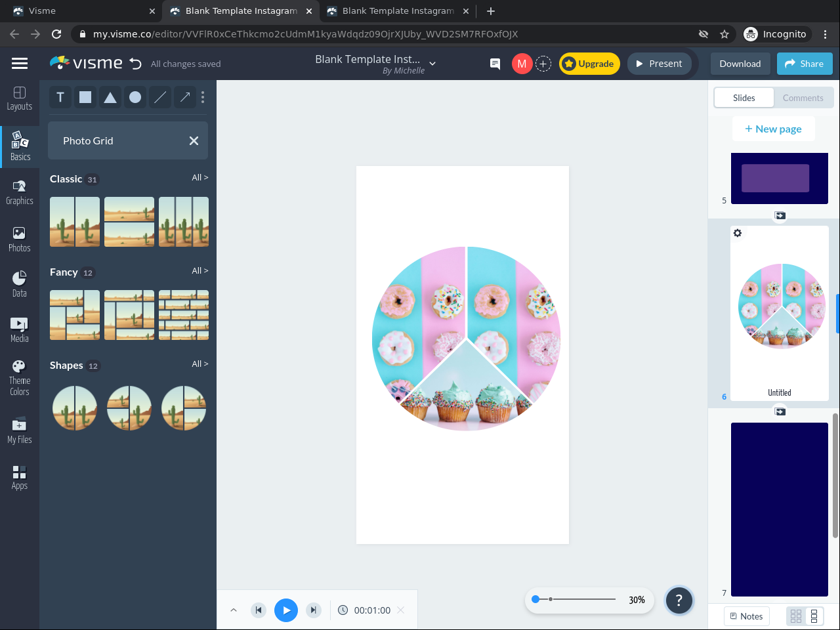
Task: Click the slides panel scrollbar
Action: (835, 476)
